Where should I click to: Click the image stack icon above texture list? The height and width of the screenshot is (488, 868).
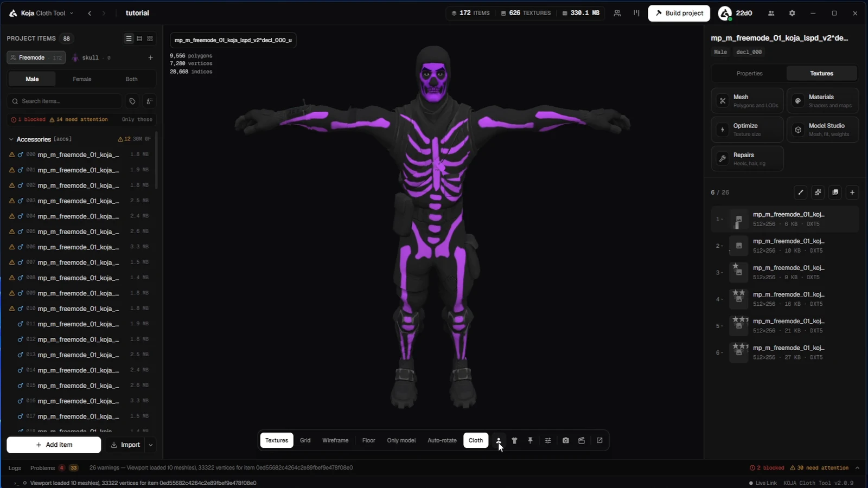click(835, 192)
